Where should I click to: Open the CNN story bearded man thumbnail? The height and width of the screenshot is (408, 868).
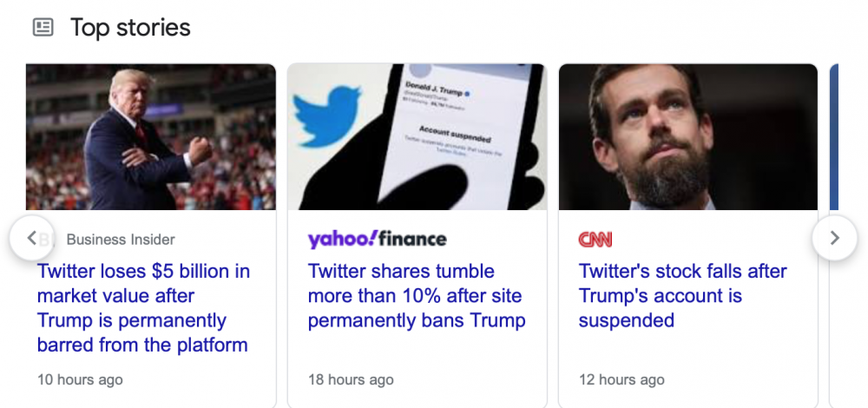pyautogui.click(x=687, y=136)
